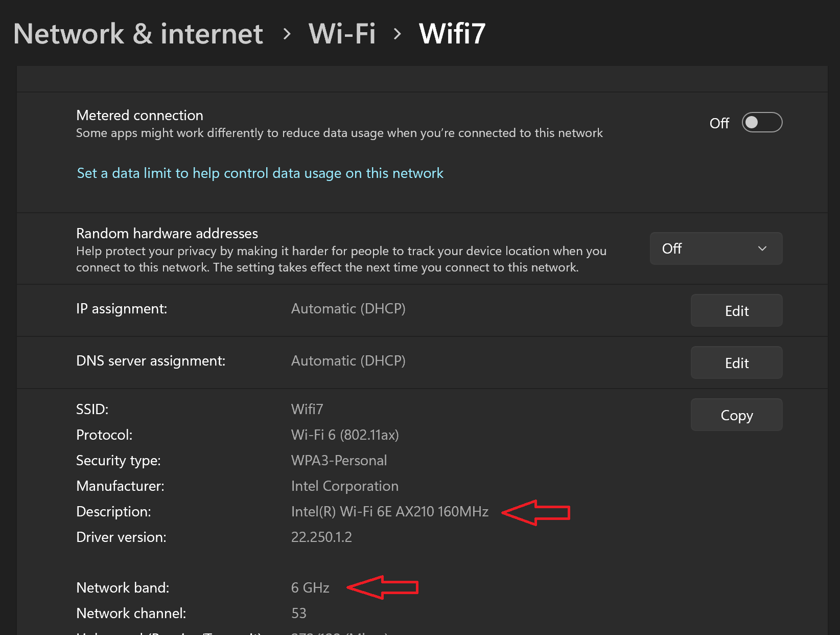Toggle the Metered connection switch
Screen dimensions: 840x635
click(x=762, y=123)
